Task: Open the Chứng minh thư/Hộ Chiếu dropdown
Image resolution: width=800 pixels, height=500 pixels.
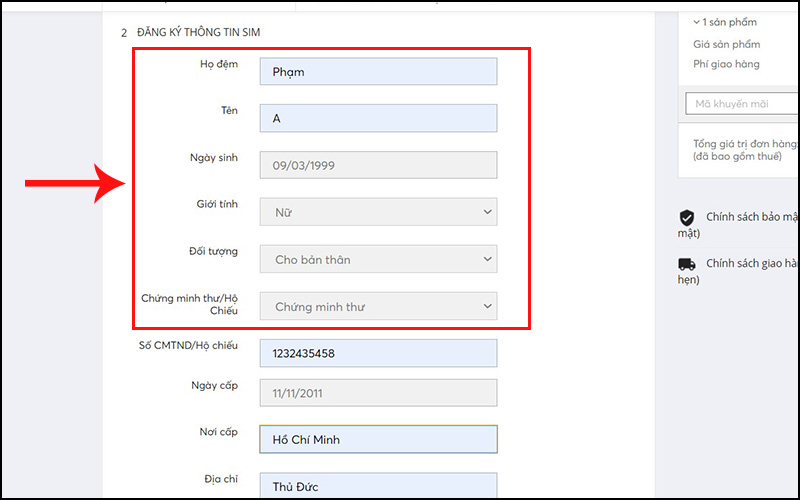Action: point(378,306)
